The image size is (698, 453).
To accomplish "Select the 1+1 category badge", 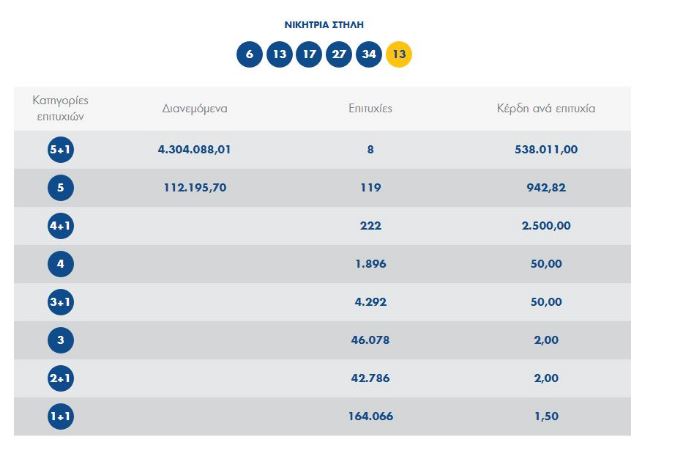I will tap(61, 416).
